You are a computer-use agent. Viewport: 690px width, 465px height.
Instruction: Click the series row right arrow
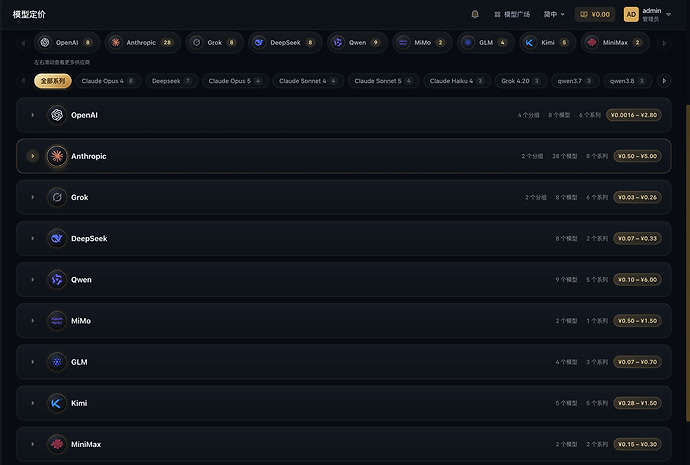click(664, 81)
